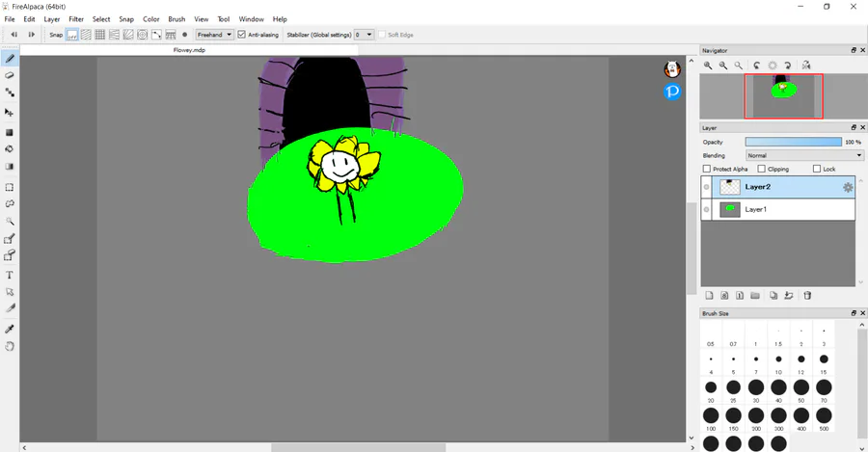Click the canvas horizontal scrollbar thumb
868x452 pixels.
pos(358,447)
